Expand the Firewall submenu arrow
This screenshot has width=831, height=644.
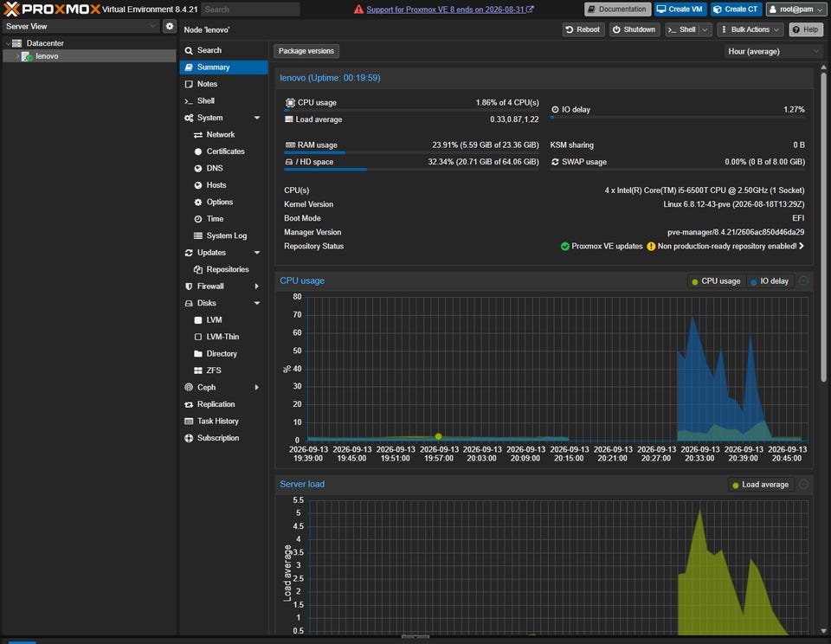[257, 287]
